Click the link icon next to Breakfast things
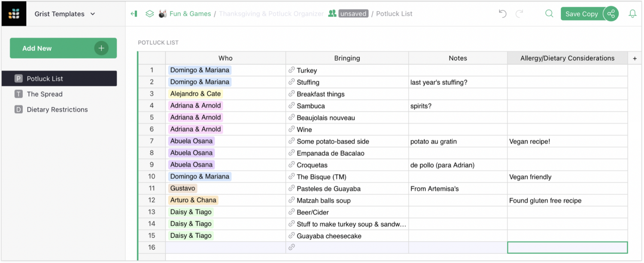Screen dimensions: 644x263 [292, 94]
